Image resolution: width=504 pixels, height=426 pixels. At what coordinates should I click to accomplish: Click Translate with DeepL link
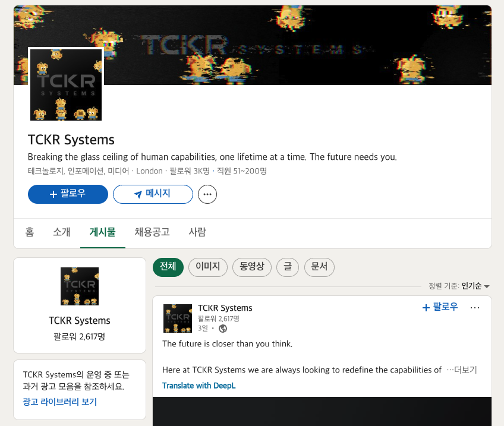point(199,386)
